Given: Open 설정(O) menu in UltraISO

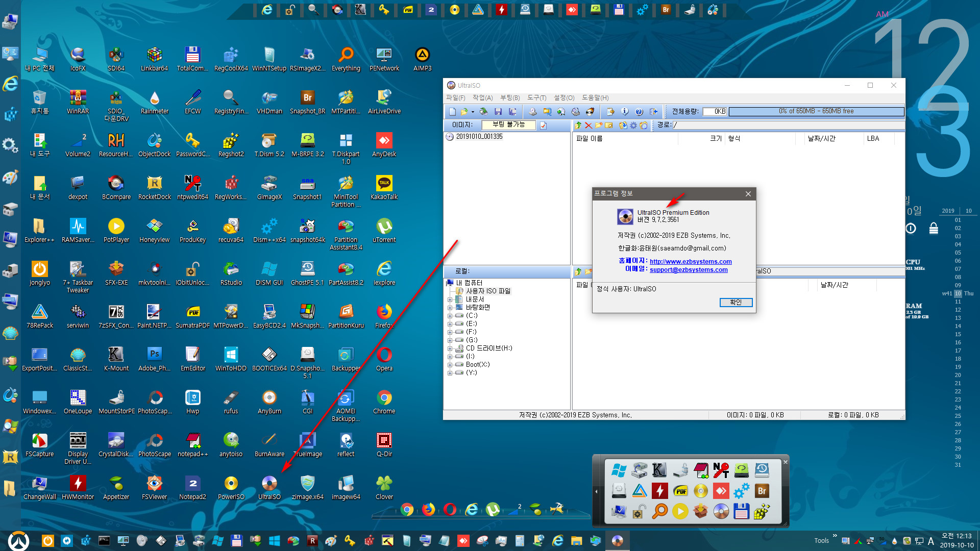Looking at the screenshot, I should pyautogui.click(x=565, y=97).
